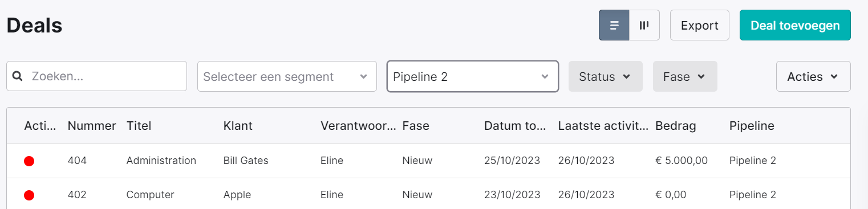
Task: Click red status dot for deal 402
Action: pyautogui.click(x=29, y=195)
